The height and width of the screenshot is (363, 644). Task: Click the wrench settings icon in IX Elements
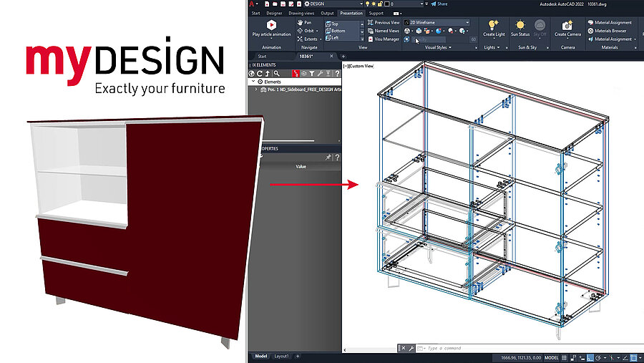coord(320,74)
